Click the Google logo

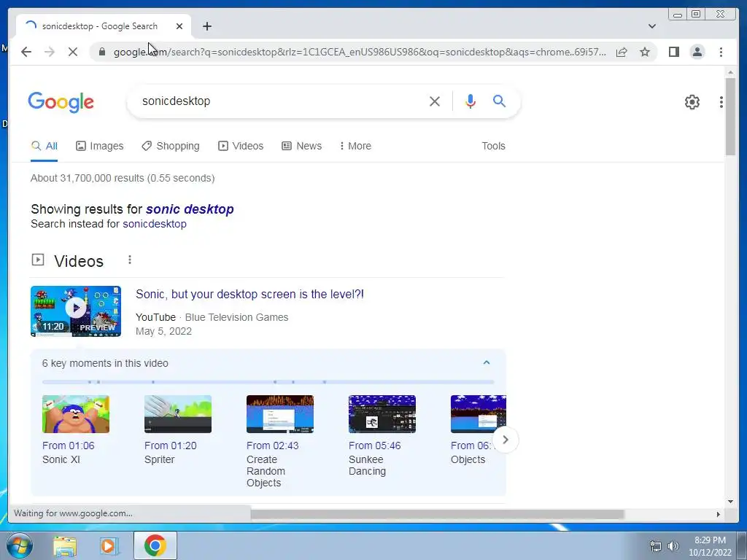point(61,102)
